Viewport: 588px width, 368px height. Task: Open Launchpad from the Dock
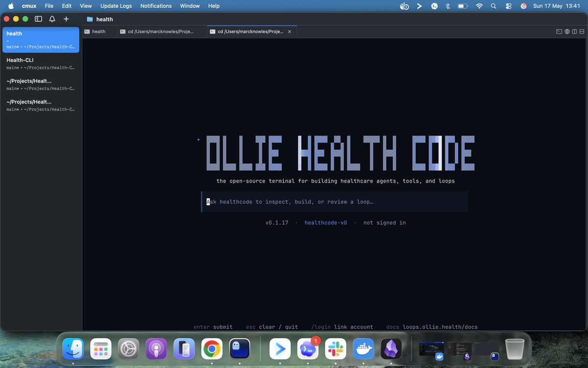(x=101, y=349)
